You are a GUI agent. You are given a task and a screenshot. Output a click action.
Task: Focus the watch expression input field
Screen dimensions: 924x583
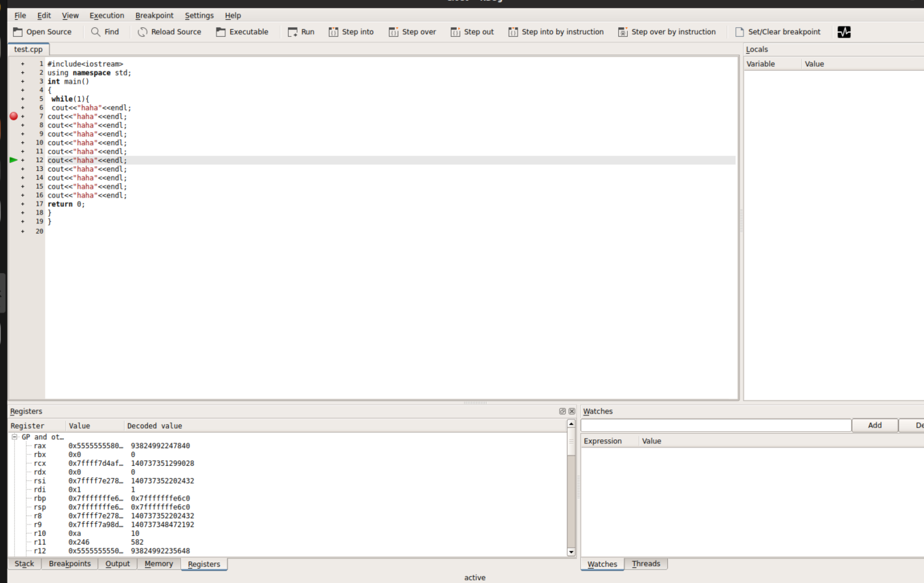[x=716, y=426]
